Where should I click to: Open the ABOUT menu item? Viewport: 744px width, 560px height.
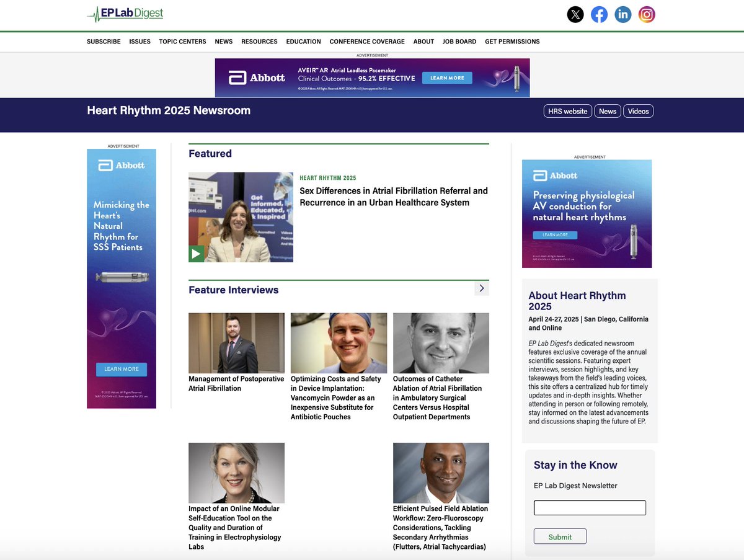pos(423,42)
